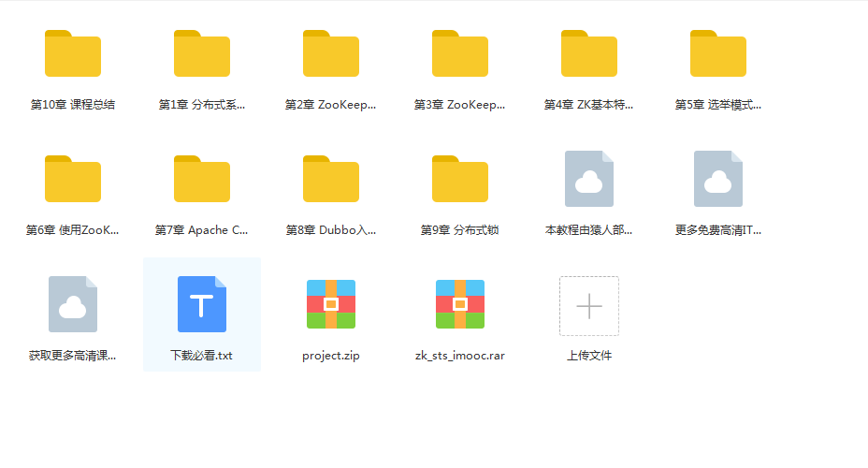Open the 下载必看.txt text file

click(202, 304)
